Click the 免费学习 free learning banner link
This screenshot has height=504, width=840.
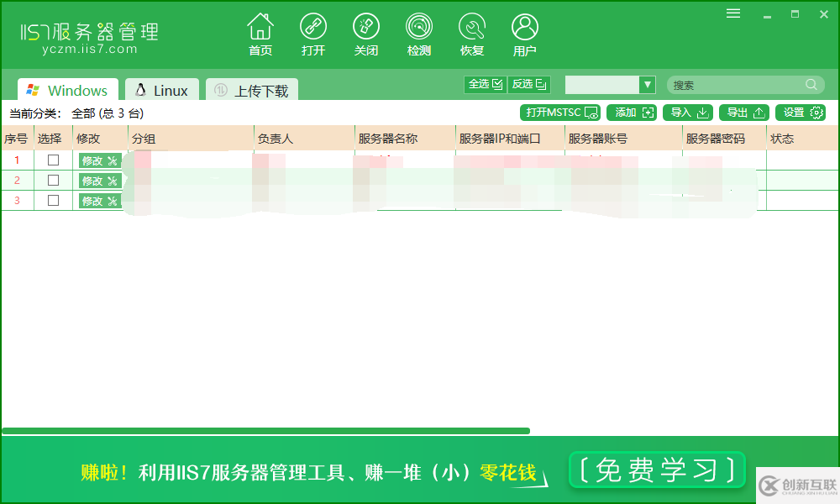[657, 469]
